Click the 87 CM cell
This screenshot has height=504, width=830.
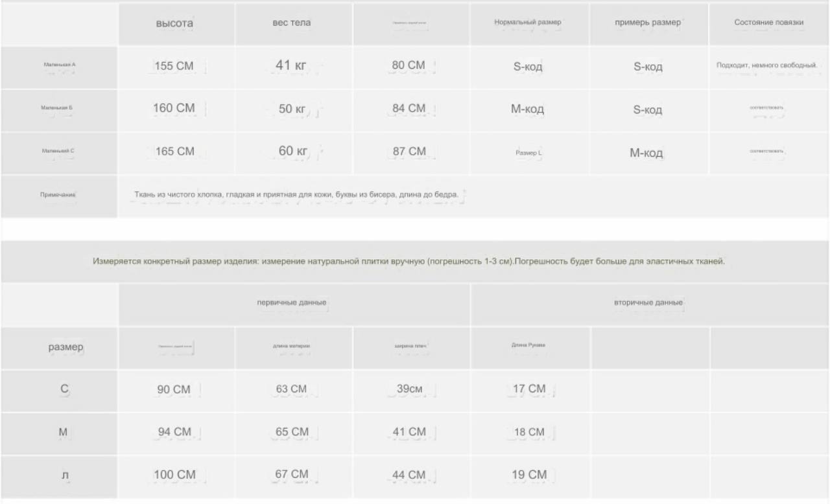[x=409, y=152]
